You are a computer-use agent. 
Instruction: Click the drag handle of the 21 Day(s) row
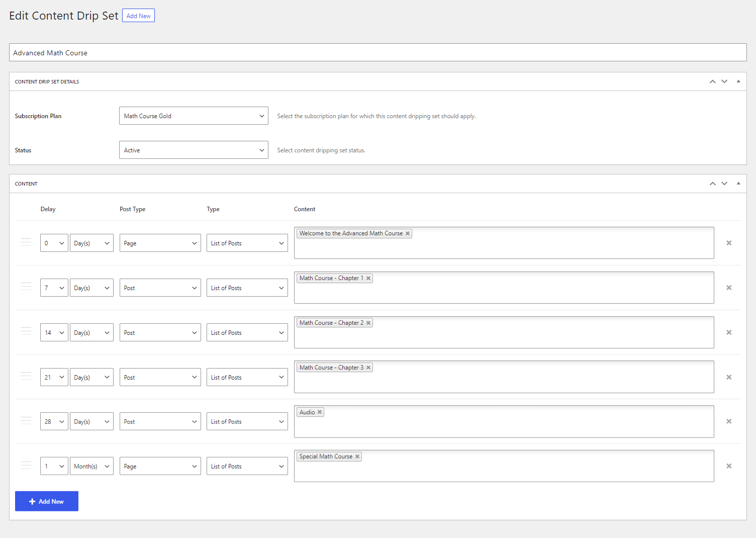tap(26, 376)
